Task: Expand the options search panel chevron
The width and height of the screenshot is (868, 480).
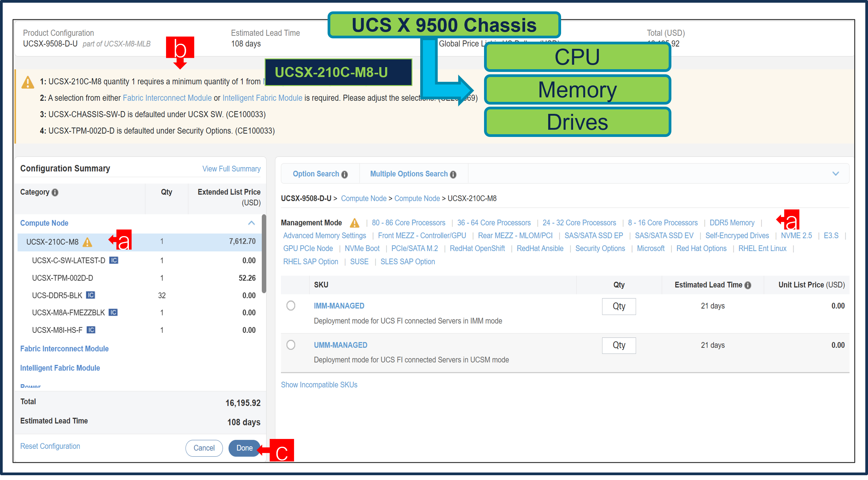Action: click(836, 174)
